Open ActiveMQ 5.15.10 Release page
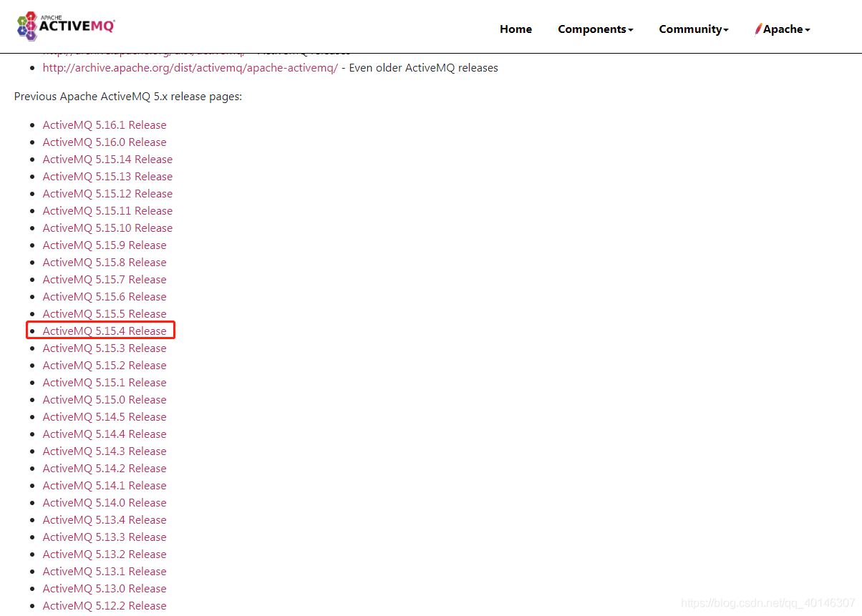862x616 pixels. pos(107,228)
